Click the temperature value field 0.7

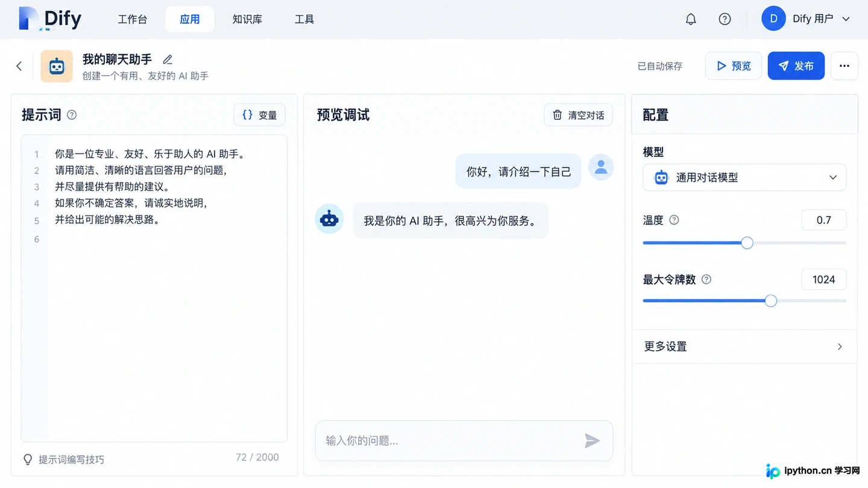click(x=823, y=220)
